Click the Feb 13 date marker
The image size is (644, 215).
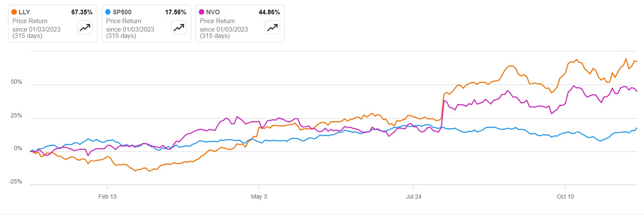(107, 196)
